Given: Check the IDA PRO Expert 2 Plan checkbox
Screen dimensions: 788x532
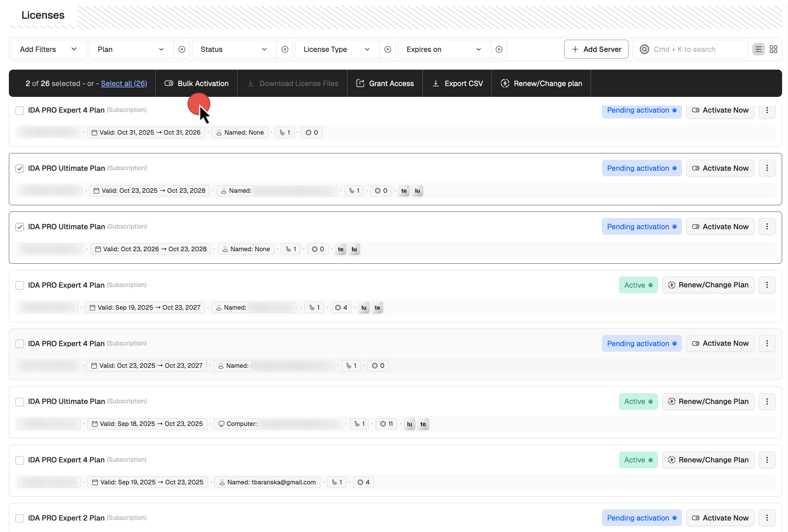Looking at the screenshot, I should [20, 518].
